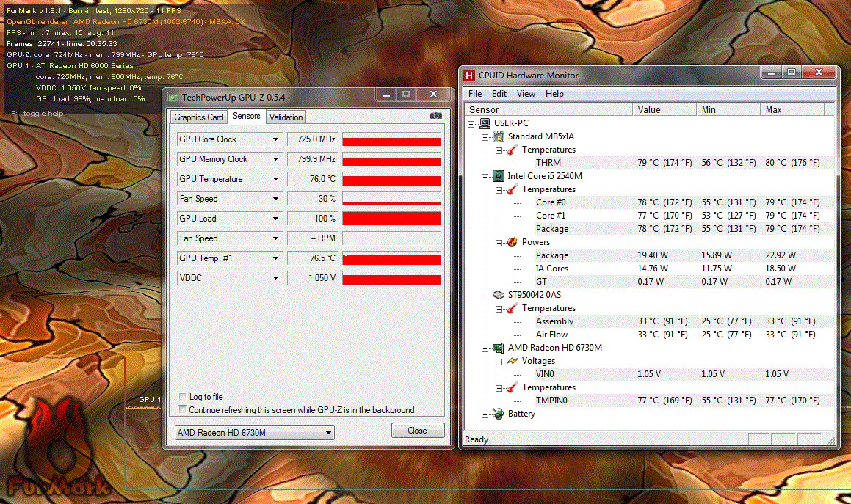The image size is (851, 504).
Task: Switch to the Graphics Card tab
Action: 199,117
